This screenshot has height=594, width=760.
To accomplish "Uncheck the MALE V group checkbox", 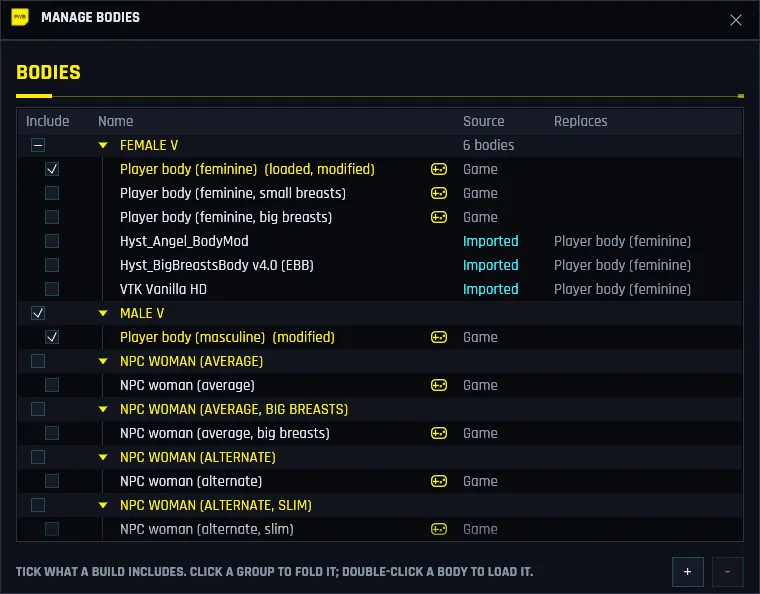I will tap(38, 313).
